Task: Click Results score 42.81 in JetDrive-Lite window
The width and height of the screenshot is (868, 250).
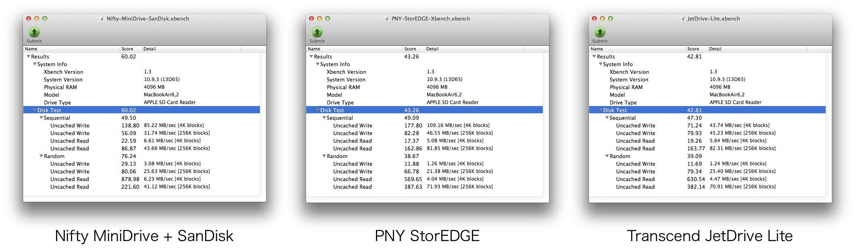Action: pyautogui.click(x=694, y=56)
